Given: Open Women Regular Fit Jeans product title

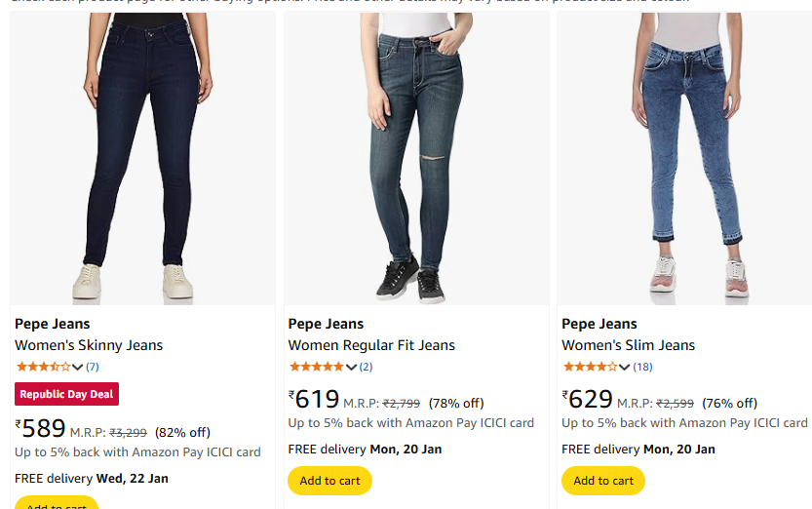Looking at the screenshot, I should click(x=371, y=345).
